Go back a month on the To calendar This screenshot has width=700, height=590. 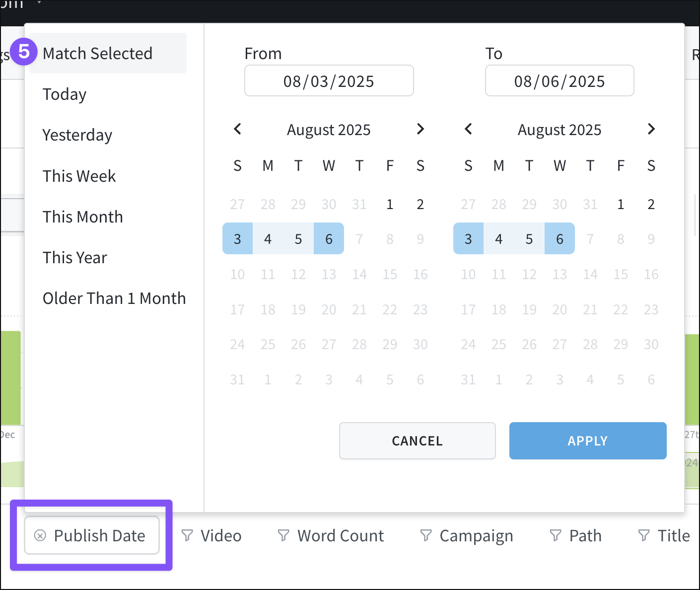[468, 129]
